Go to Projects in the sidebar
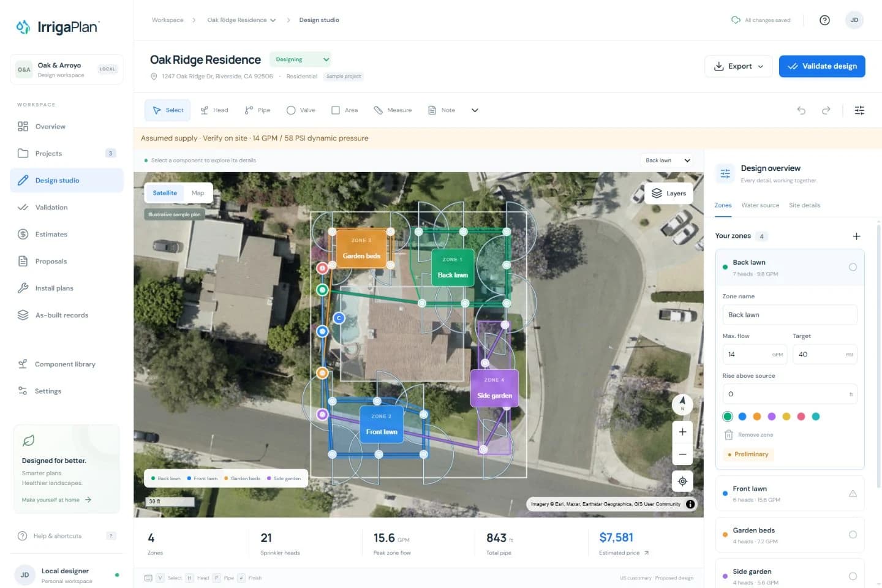The width and height of the screenshot is (882, 588). 66,154
